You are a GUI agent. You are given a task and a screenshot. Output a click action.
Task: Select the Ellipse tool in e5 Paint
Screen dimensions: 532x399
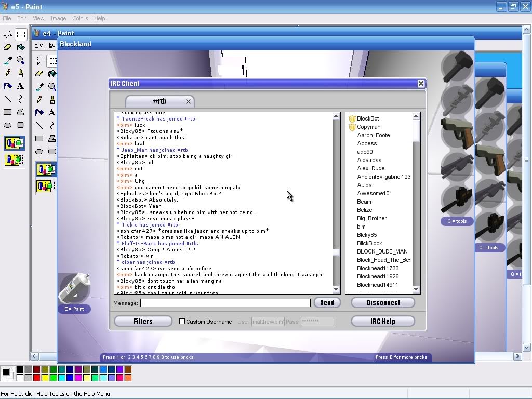pos(7,125)
